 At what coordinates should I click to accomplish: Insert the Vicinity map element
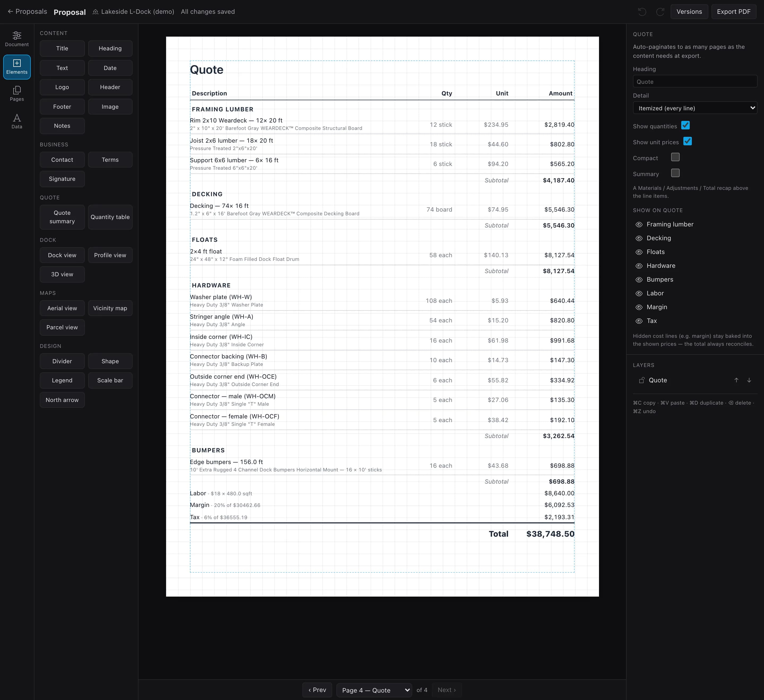110,308
